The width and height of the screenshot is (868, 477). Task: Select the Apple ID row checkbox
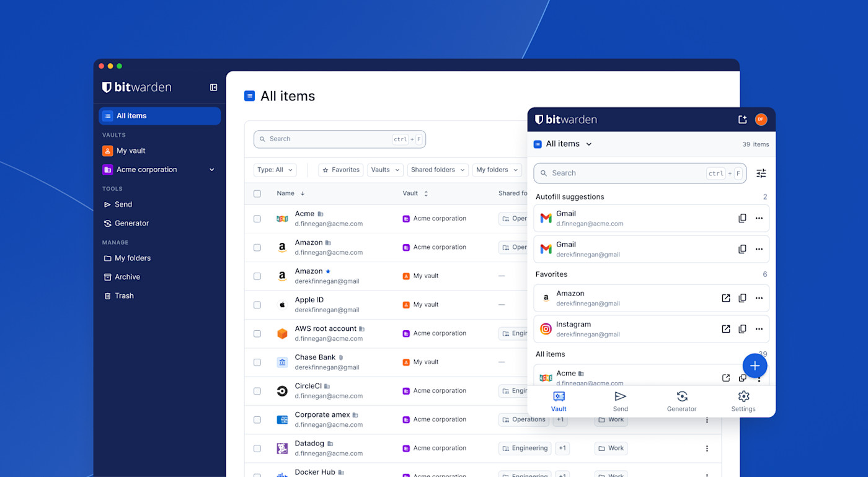(x=257, y=305)
